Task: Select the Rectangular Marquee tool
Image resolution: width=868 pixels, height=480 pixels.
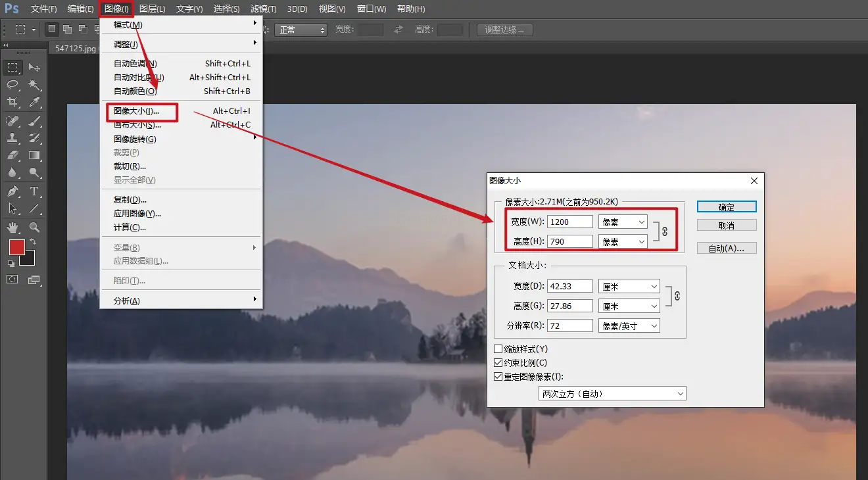Action: 12,68
